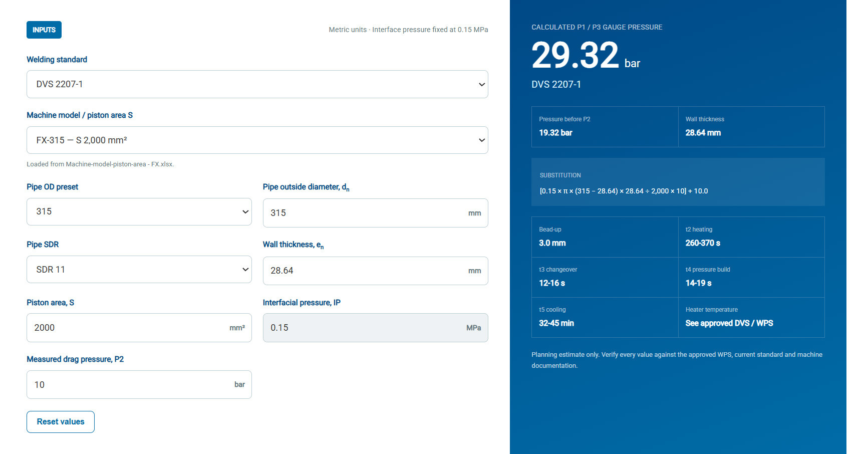Viewport: 868px width, 454px height.
Task: Select the Measured drag pressure P2 field
Action: coord(139,385)
